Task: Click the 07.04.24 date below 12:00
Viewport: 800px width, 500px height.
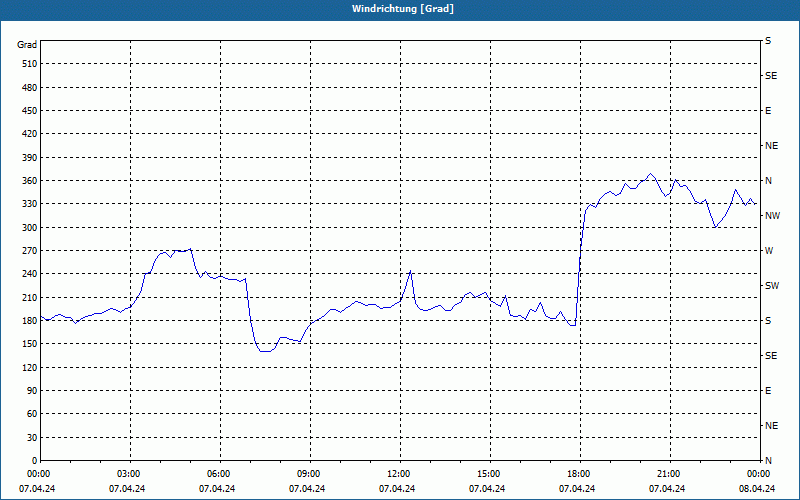Action: (397, 489)
